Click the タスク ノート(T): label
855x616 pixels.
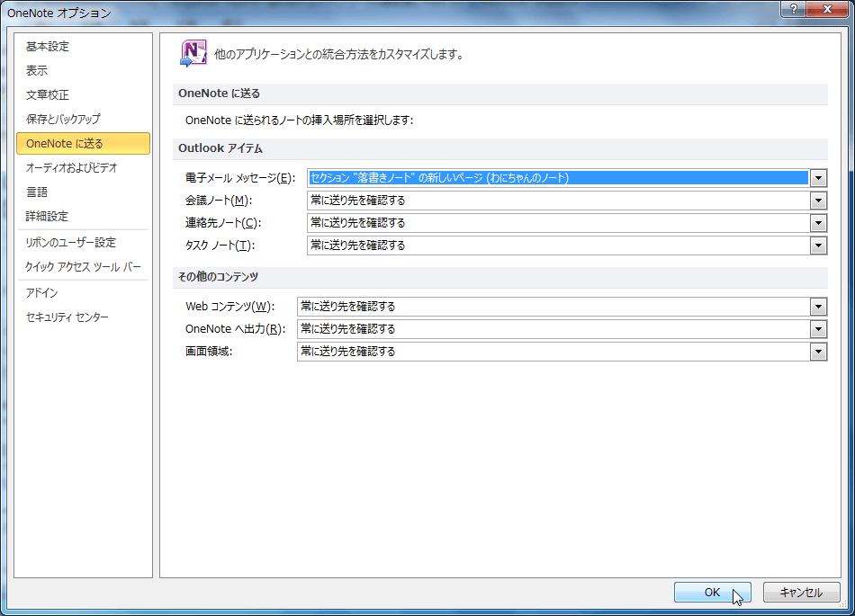(x=220, y=246)
